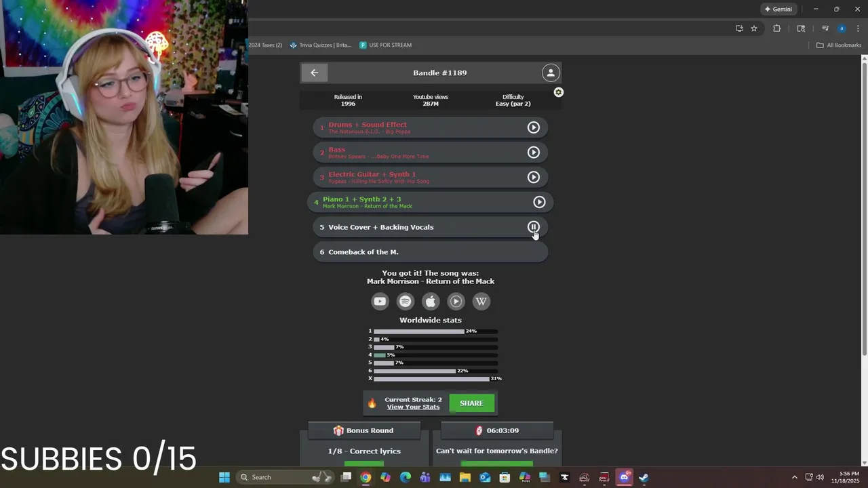
Task: Open Microsoft Teams on taskbar
Action: click(425, 477)
